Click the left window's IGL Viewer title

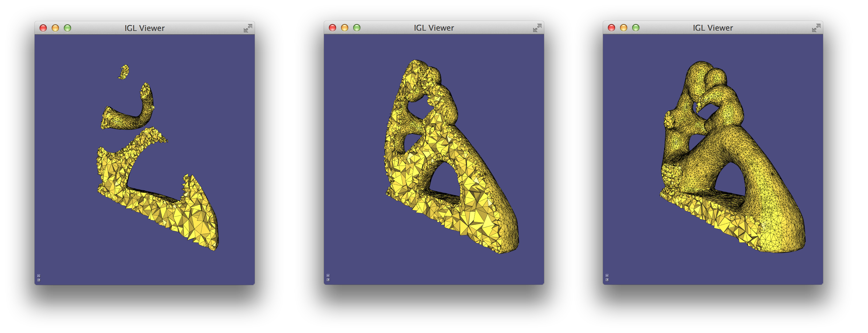pyautogui.click(x=145, y=28)
